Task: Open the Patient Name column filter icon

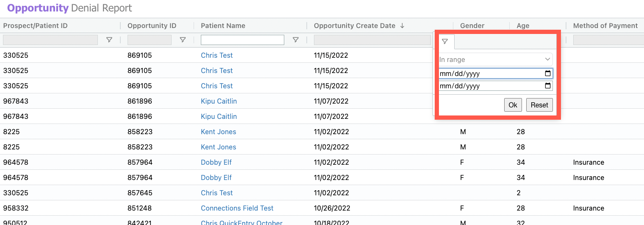Action: click(296, 40)
